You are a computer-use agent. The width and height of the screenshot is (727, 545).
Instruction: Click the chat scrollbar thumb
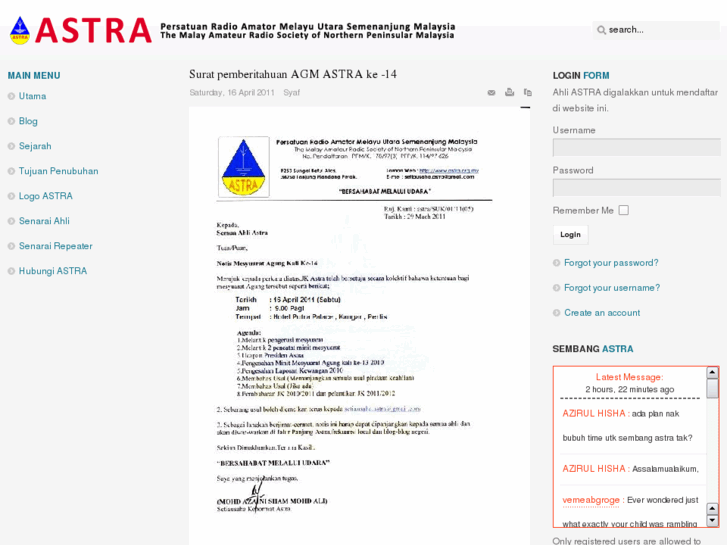[x=712, y=389]
